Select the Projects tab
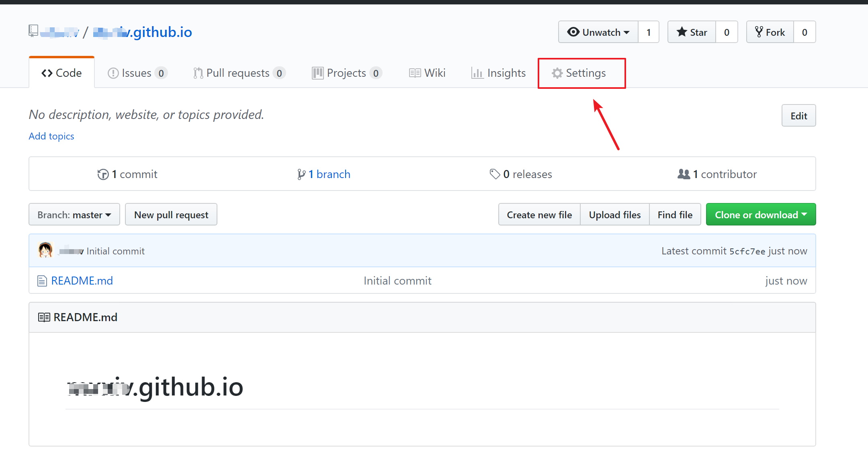The image size is (868, 461). pyautogui.click(x=346, y=72)
